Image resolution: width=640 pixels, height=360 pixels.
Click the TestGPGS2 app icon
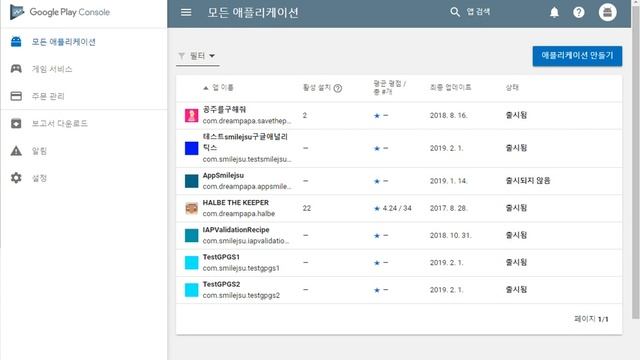(191, 290)
